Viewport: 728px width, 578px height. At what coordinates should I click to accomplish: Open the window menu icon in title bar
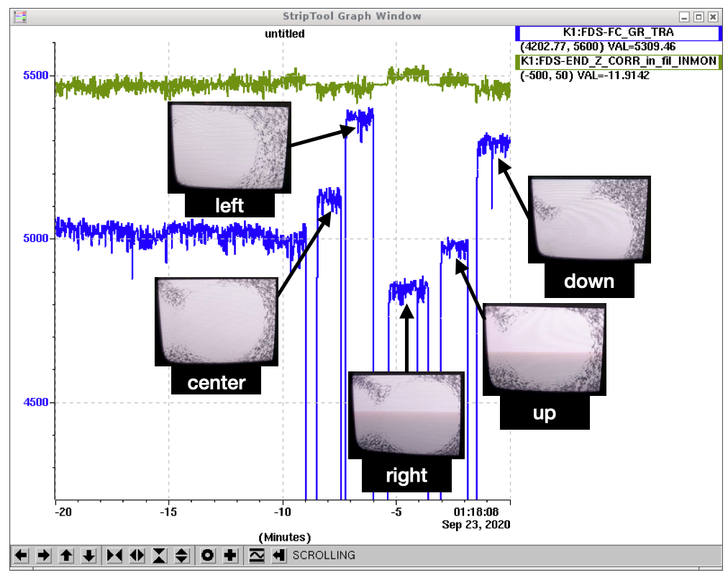20,16
